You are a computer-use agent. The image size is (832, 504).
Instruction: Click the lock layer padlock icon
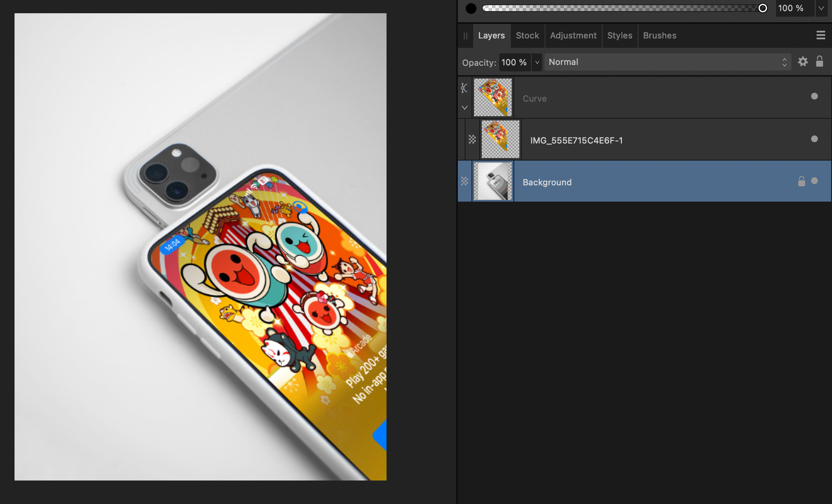tap(819, 62)
